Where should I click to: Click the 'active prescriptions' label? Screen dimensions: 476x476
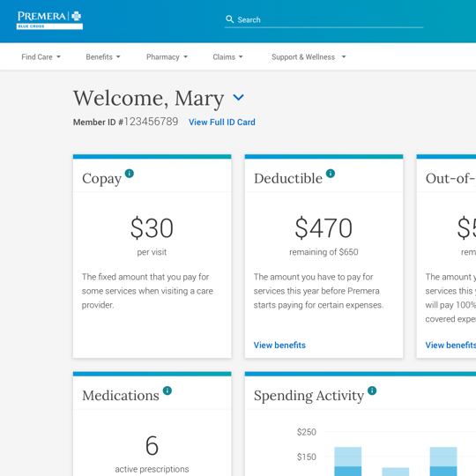click(152, 469)
